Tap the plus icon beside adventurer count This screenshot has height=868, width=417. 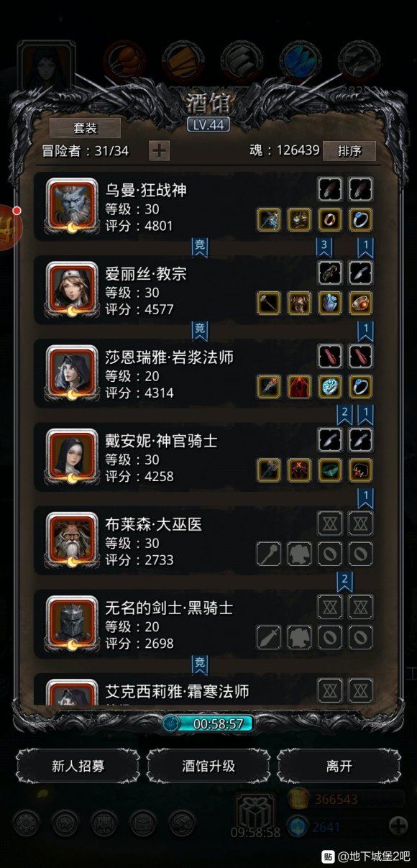(159, 151)
